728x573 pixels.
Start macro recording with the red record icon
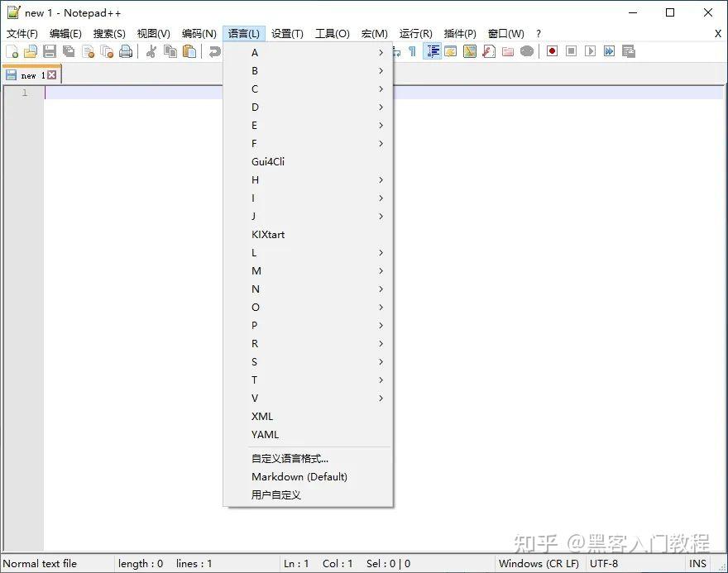(551, 50)
